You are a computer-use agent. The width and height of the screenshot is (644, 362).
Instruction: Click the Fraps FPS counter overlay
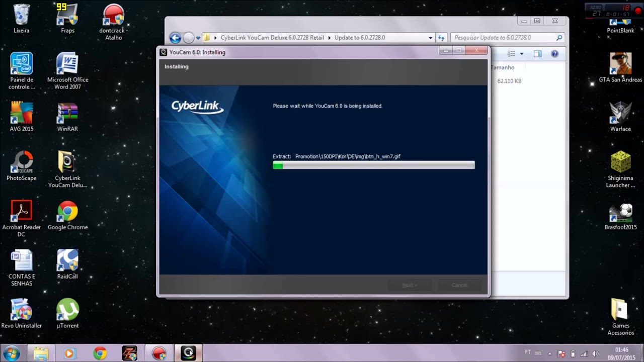click(62, 7)
